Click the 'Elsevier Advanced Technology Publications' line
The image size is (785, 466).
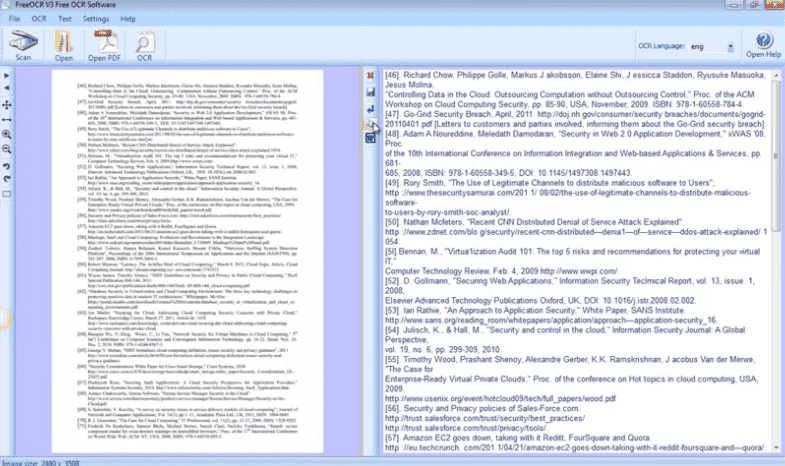click(x=540, y=300)
